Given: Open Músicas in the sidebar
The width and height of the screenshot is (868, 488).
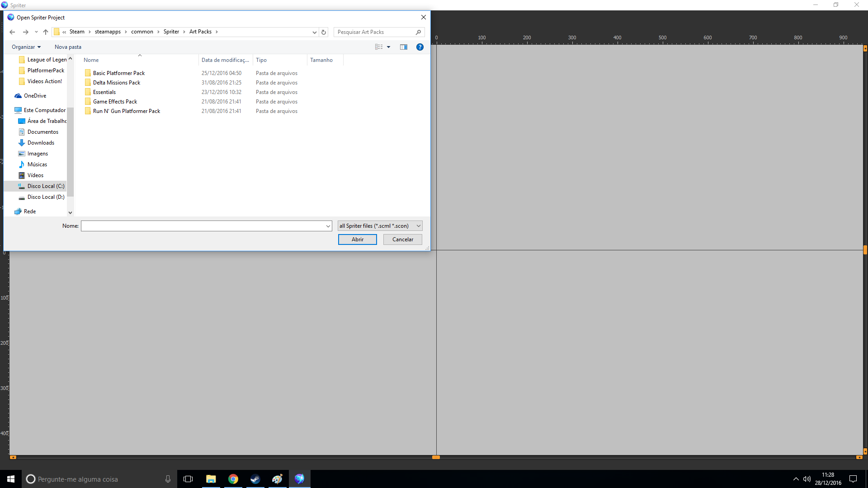Looking at the screenshot, I should tap(33, 164).
